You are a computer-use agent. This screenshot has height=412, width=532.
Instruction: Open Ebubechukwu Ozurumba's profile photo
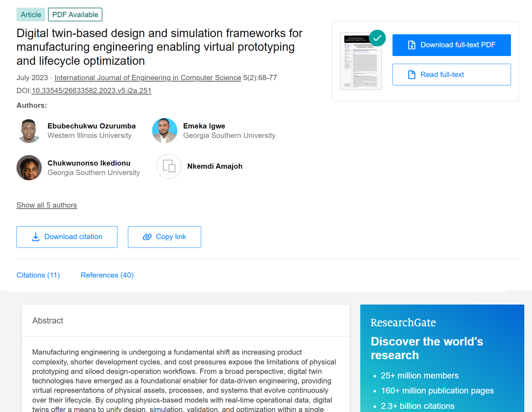tap(29, 131)
